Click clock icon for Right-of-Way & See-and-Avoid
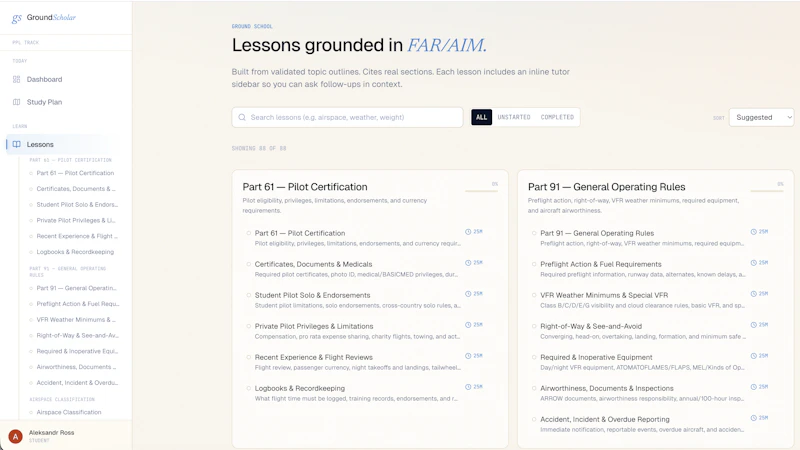800x450 pixels. point(754,325)
